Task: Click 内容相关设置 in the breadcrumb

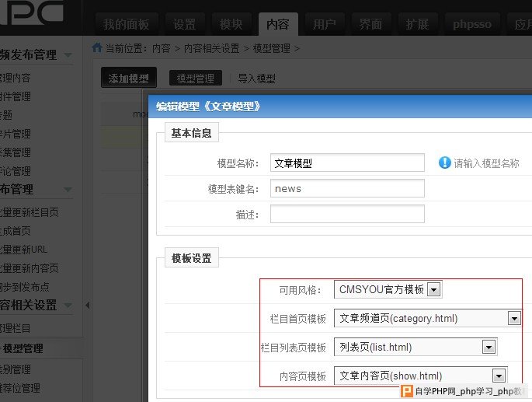Action: coord(212,48)
